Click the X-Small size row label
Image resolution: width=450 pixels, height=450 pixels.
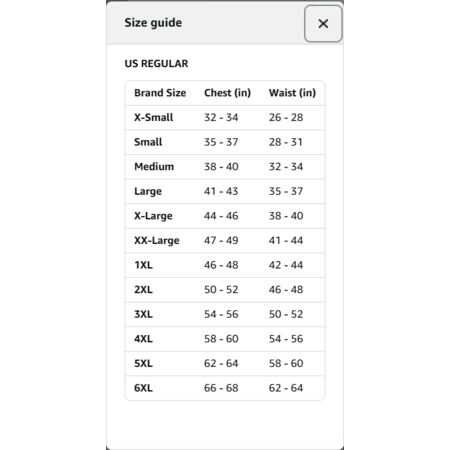point(153,117)
